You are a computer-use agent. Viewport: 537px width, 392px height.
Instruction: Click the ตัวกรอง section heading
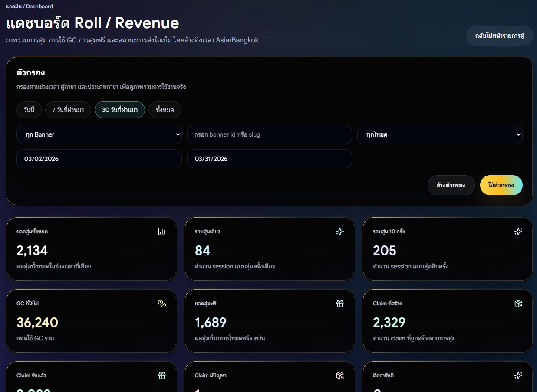pyautogui.click(x=31, y=73)
